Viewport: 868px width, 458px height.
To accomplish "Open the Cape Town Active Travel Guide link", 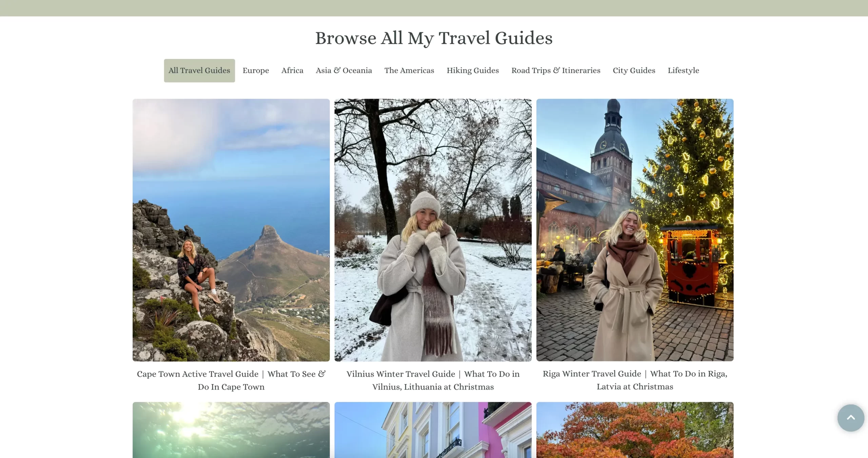I will tap(231, 380).
